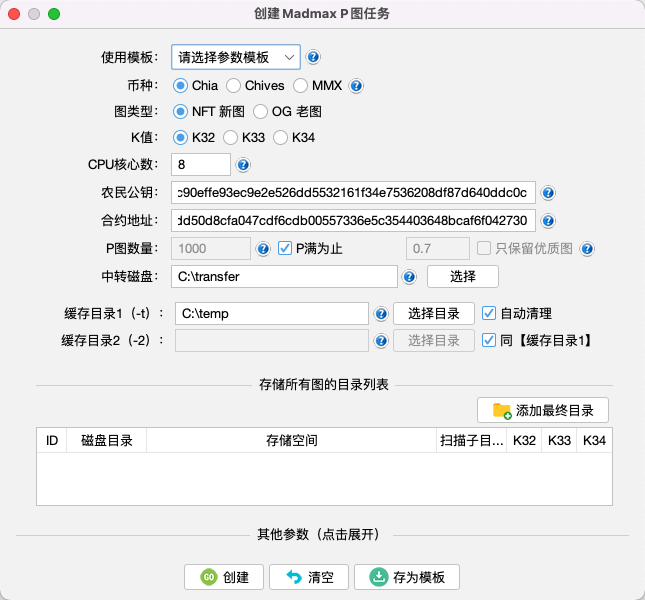Click help icon next to template dropdown
This screenshot has width=645, height=600.
point(313,57)
